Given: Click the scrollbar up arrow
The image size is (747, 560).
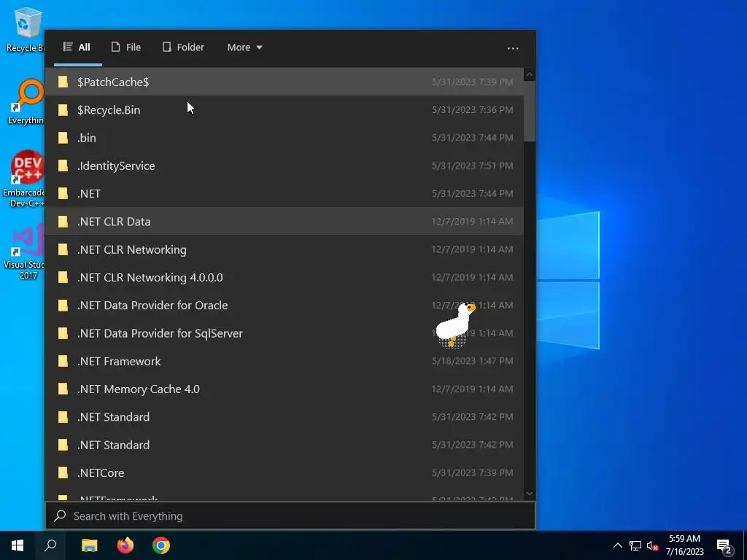Looking at the screenshot, I should coord(530,75).
